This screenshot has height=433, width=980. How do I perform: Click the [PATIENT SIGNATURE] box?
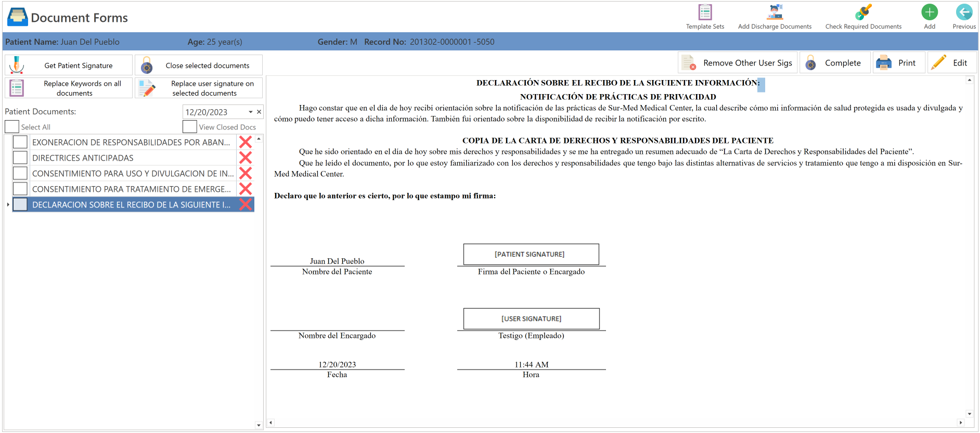[x=531, y=254]
